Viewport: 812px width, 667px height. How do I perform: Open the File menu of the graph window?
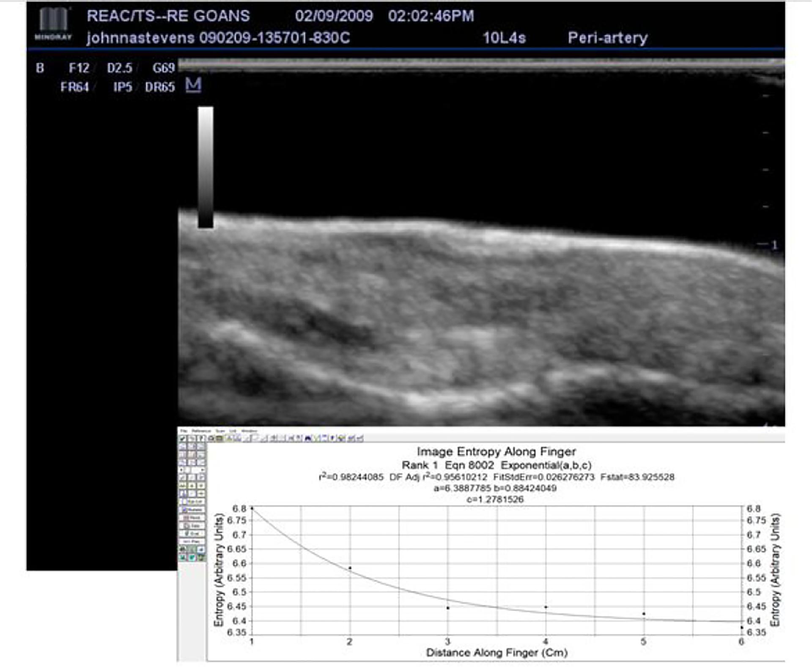184,431
